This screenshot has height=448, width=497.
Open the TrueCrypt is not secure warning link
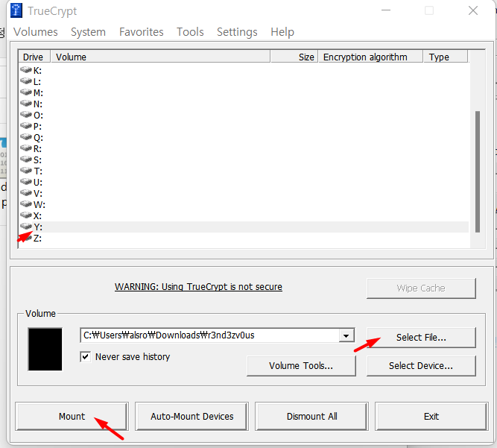(198, 287)
